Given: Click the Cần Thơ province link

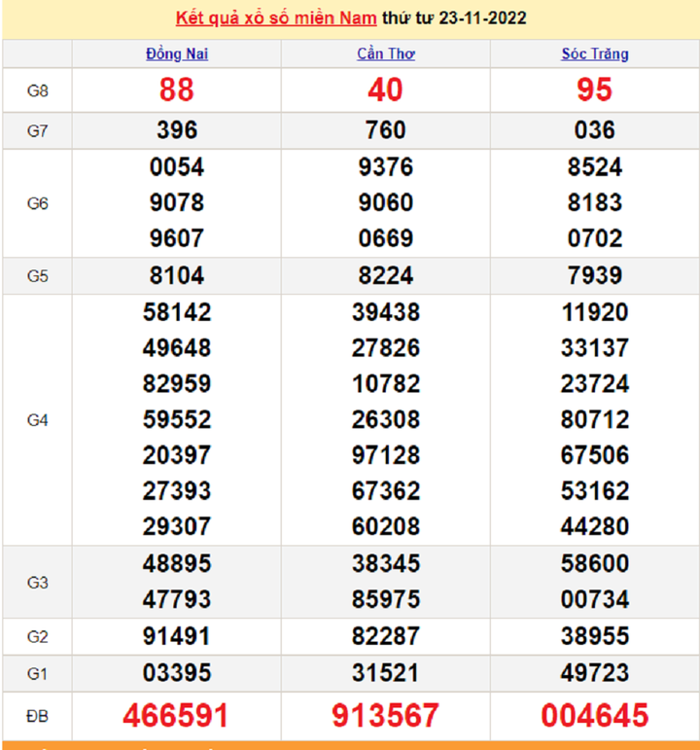Looking at the screenshot, I should coord(386,54).
